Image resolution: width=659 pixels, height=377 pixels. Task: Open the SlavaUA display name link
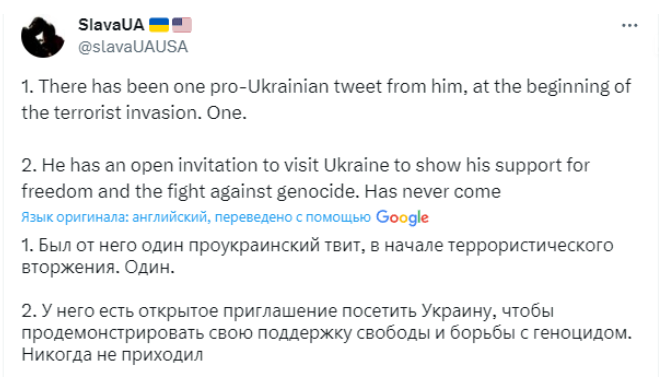[x=111, y=25]
